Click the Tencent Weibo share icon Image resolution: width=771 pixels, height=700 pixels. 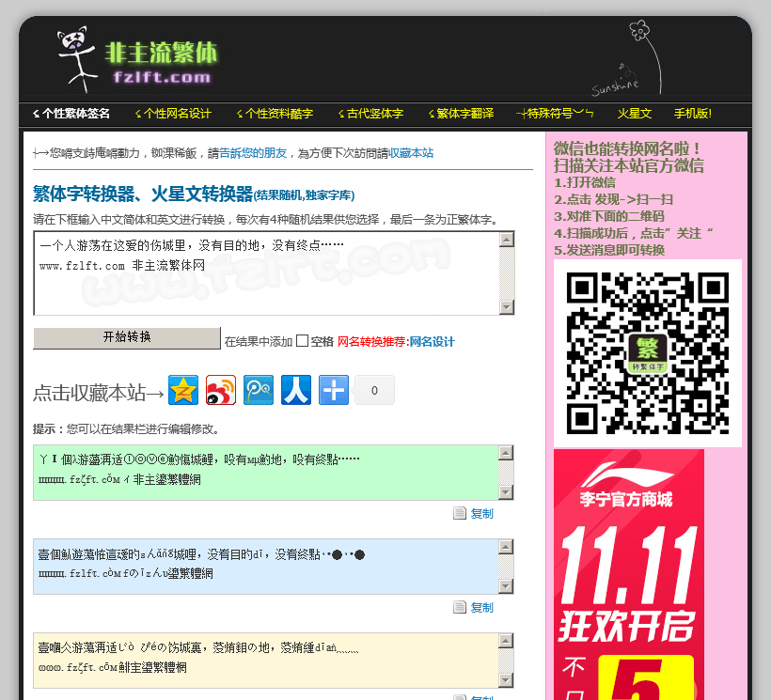[x=259, y=390]
